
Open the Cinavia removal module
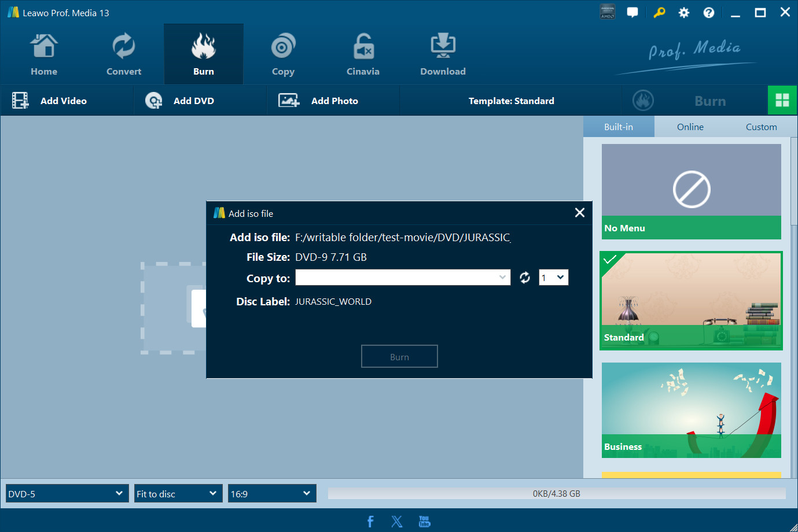coord(363,55)
